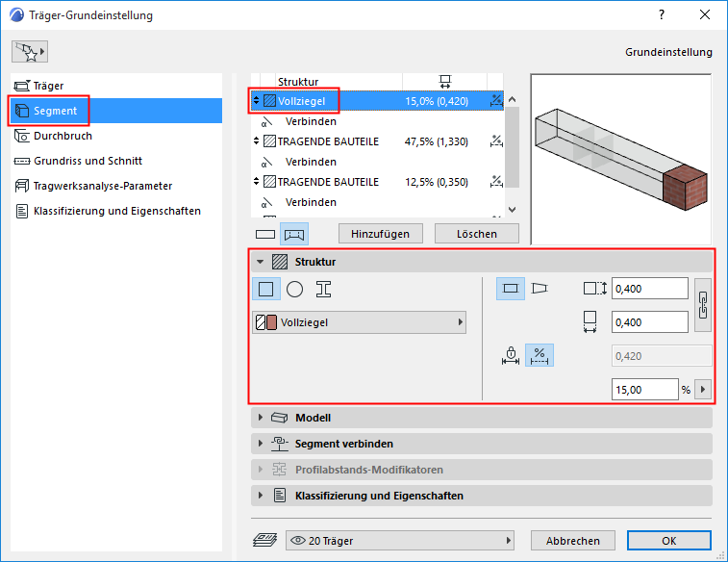The width and height of the screenshot is (728, 562).
Task: Open Tragwerksanalyse-Parameter page
Action: pos(116,186)
